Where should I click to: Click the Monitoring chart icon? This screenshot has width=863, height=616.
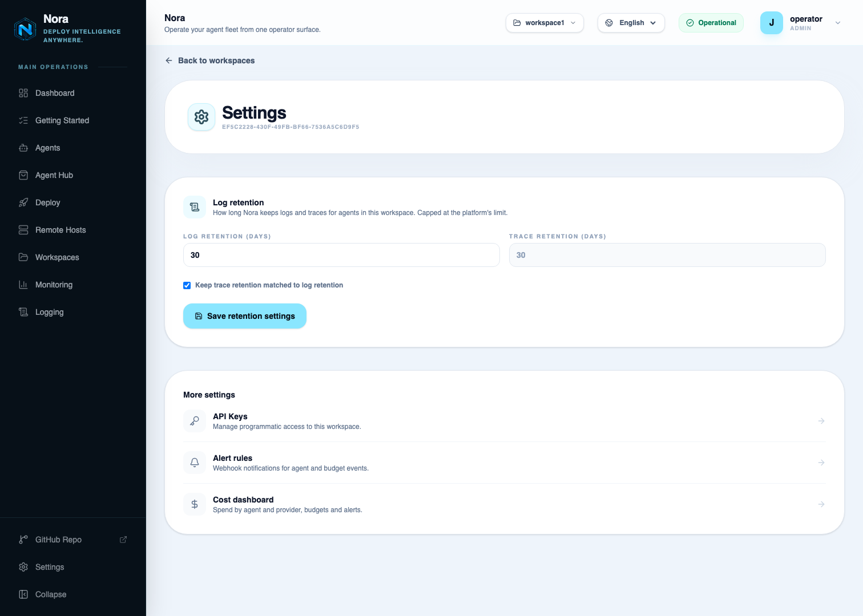(x=23, y=285)
